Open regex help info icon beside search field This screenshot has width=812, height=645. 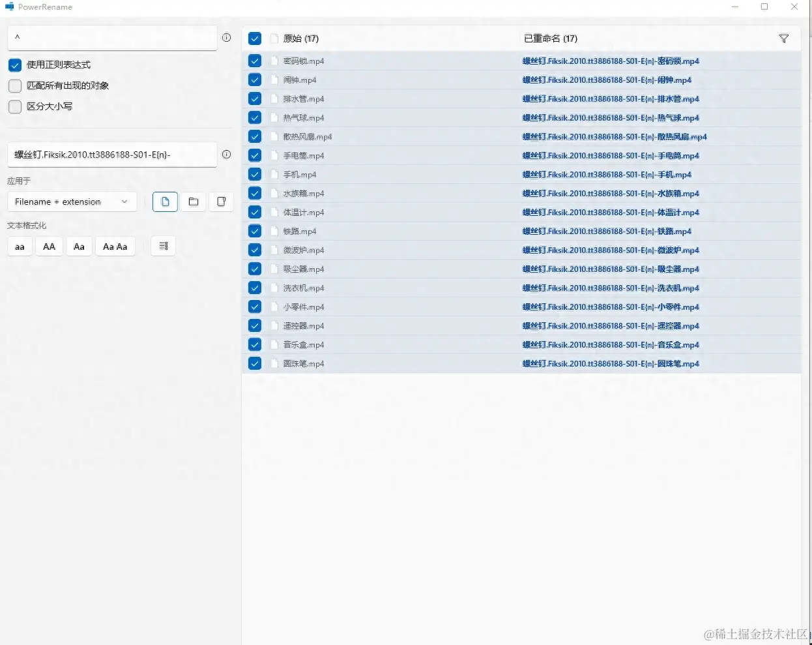(226, 38)
